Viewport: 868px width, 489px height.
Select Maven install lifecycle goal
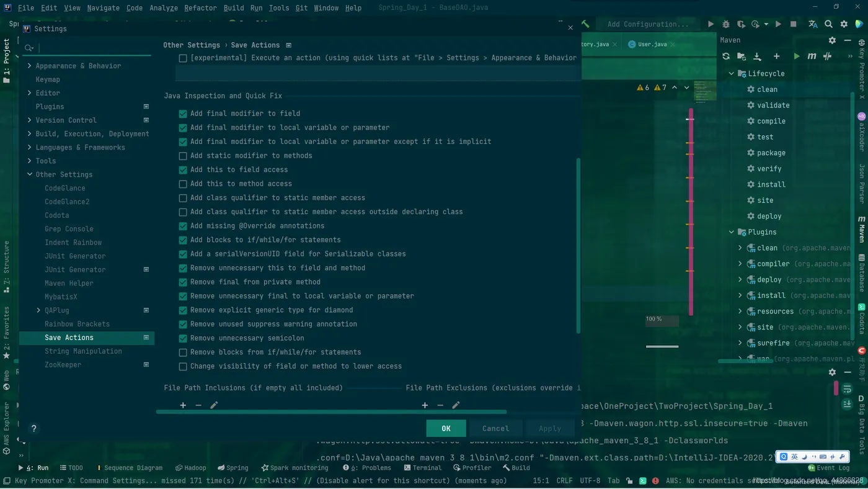point(771,184)
